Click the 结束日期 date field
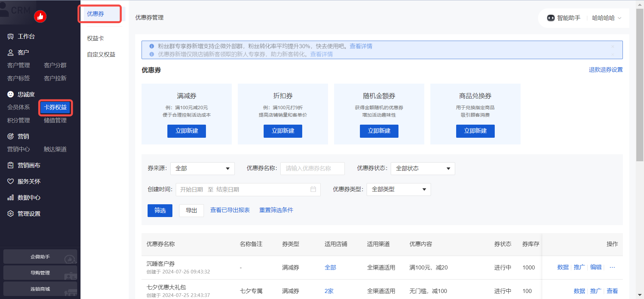Screen dimensions: 644x299 pyautogui.click(x=228, y=189)
